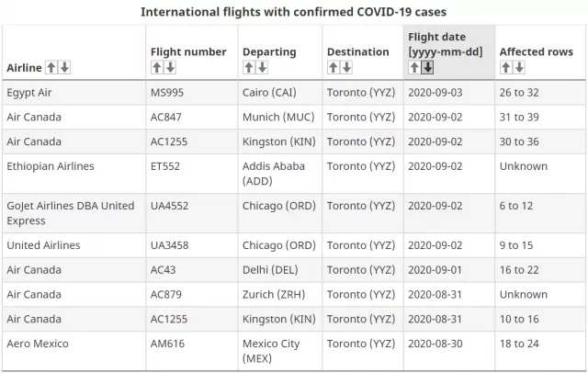Screen dimensions: 588x373
Task: Sort Destination column ascending arrow
Action: coord(333,67)
